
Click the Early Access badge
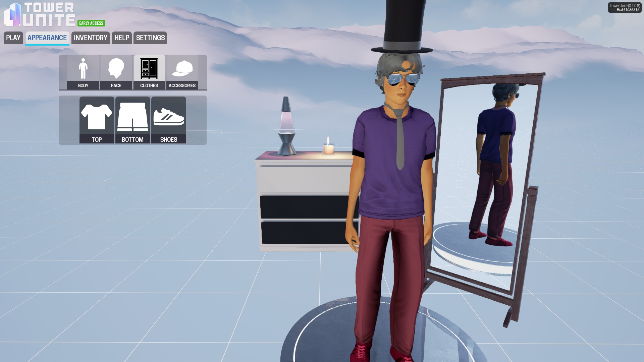91,23
